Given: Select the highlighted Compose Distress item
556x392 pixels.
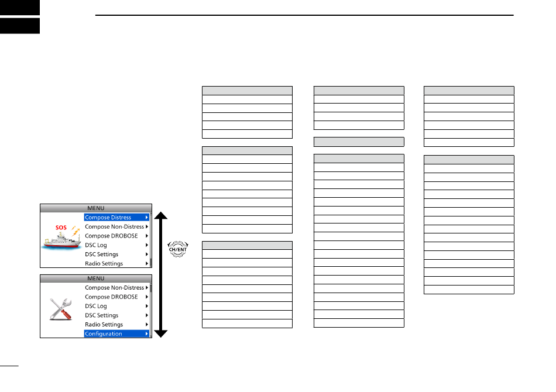Looking at the screenshot, I should point(116,217).
